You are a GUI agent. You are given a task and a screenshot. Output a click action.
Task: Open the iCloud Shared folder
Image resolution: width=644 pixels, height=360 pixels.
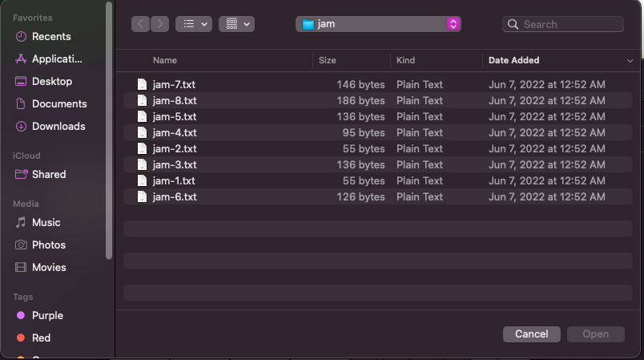[x=40, y=174]
